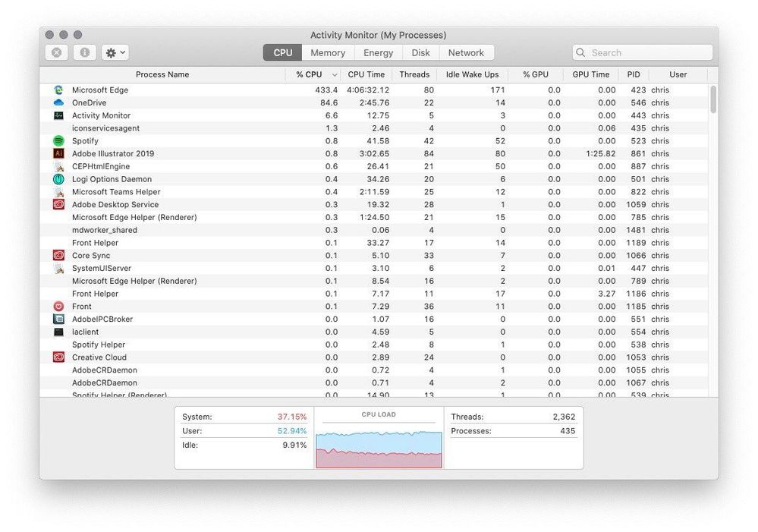Image resolution: width=758 pixels, height=532 pixels.
Task: Click the Activity Monitor process icon
Action: (x=58, y=115)
